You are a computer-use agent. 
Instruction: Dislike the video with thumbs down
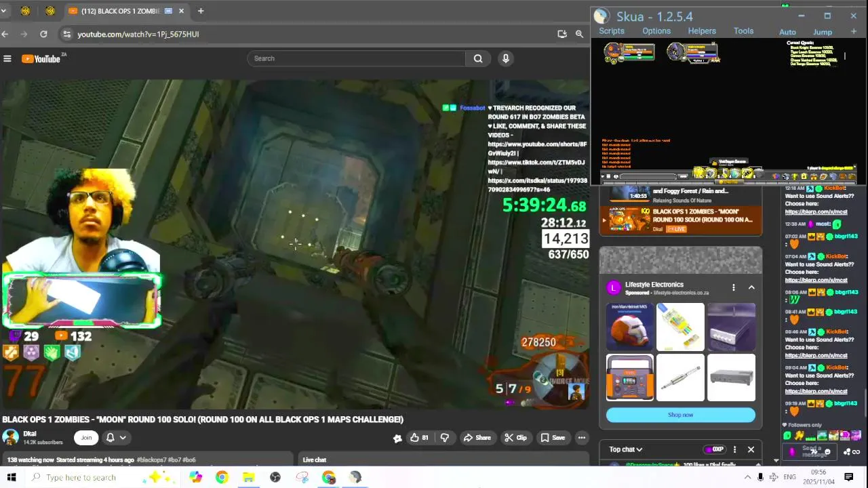[x=445, y=438]
